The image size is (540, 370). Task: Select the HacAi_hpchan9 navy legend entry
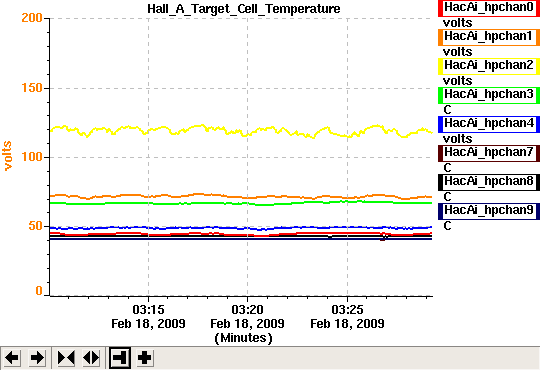(489, 211)
